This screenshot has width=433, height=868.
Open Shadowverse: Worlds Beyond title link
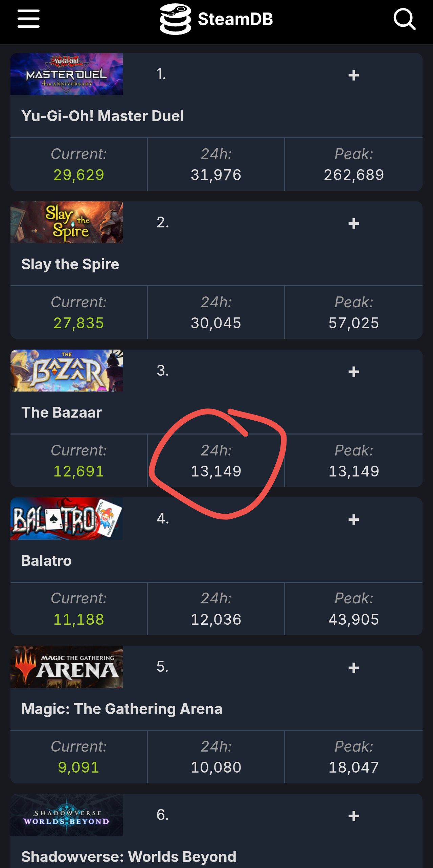(129, 856)
